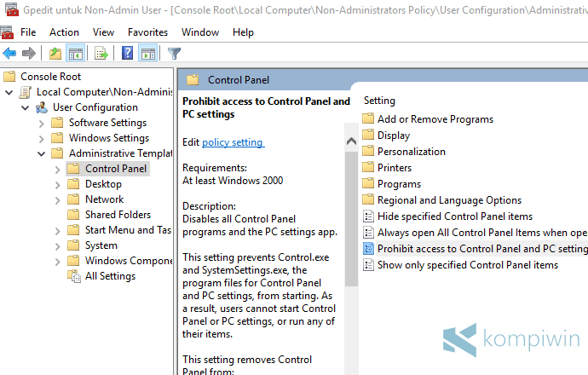Click the Printers folder icon
The image size is (588, 375).
pyautogui.click(x=368, y=167)
